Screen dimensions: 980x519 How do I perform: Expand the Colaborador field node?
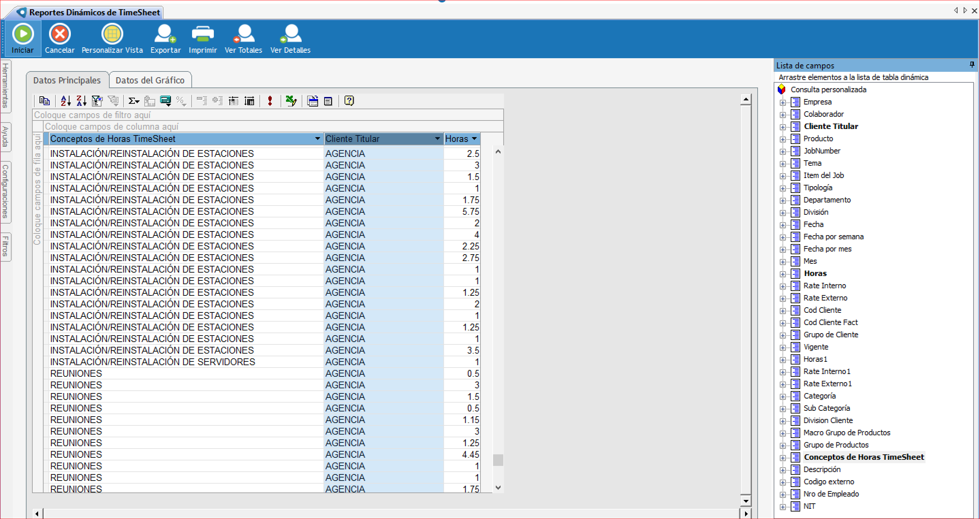[x=783, y=114]
